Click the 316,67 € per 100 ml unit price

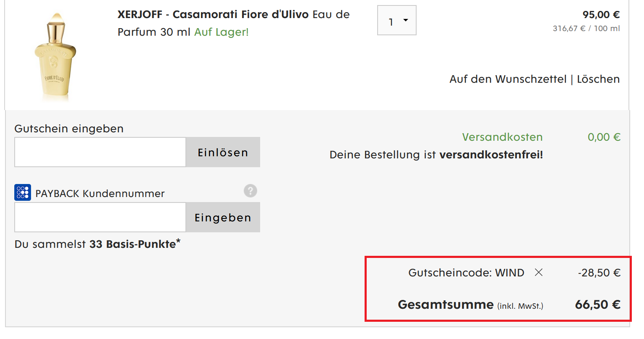point(586,29)
